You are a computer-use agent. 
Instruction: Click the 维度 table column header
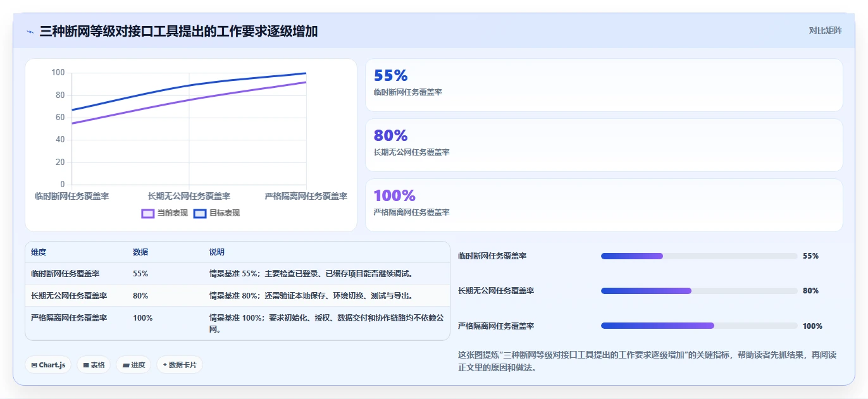point(39,252)
